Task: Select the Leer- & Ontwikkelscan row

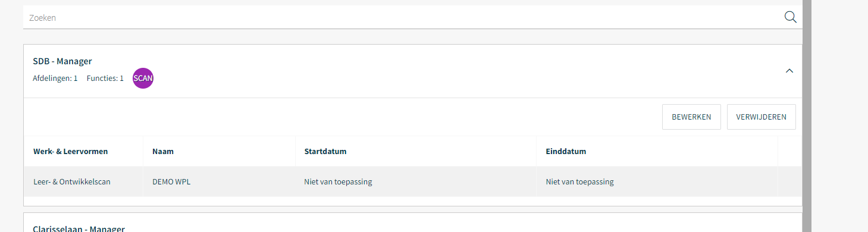Action: 413,181
